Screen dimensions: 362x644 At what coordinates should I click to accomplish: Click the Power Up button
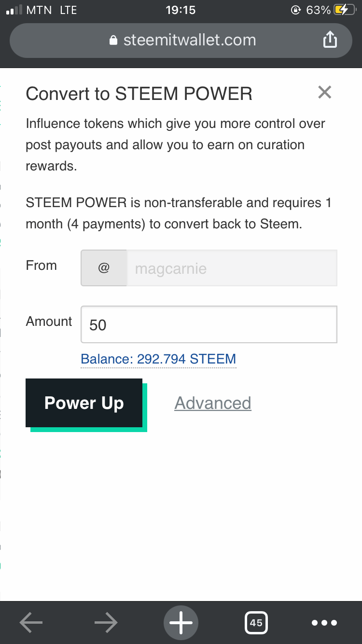84,403
